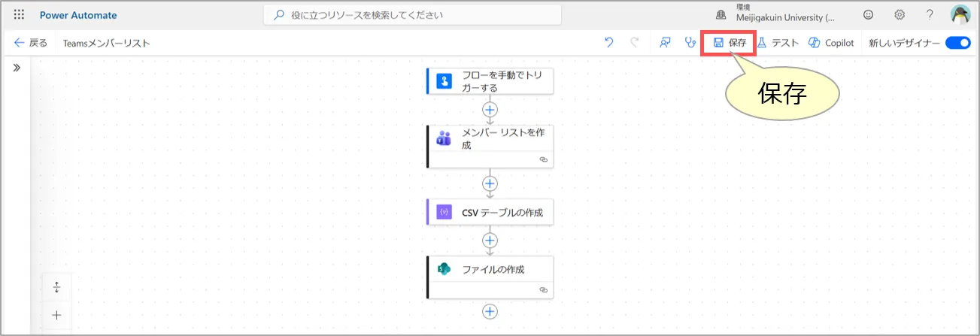Click the 保存 save button
Viewport: 980px width, 336px height.
pyautogui.click(x=729, y=43)
